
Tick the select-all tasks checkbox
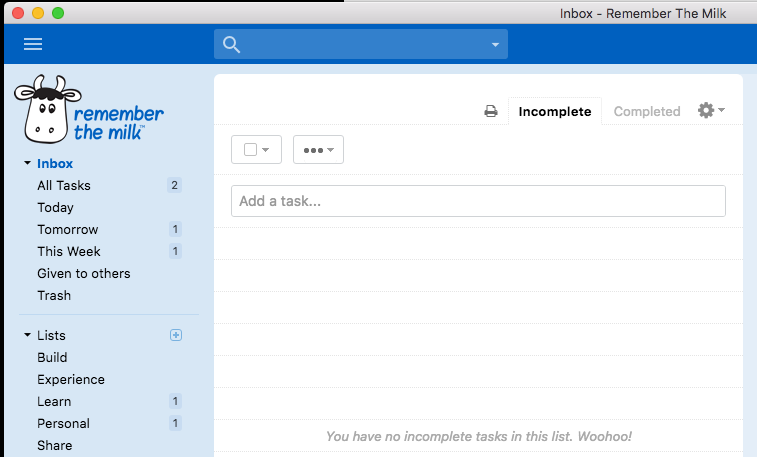click(x=251, y=150)
